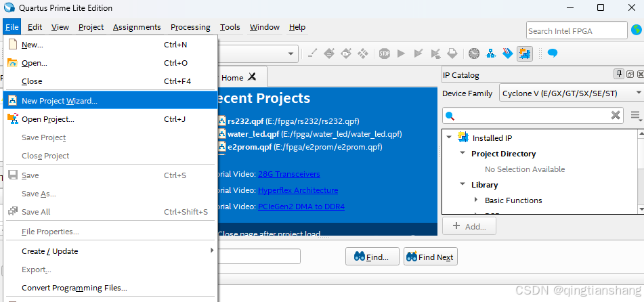Image resolution: width=644 pixels, height=302 pixels.
Task: Open the Assignment Editor toolbar icon
Action: click(329, 53)
